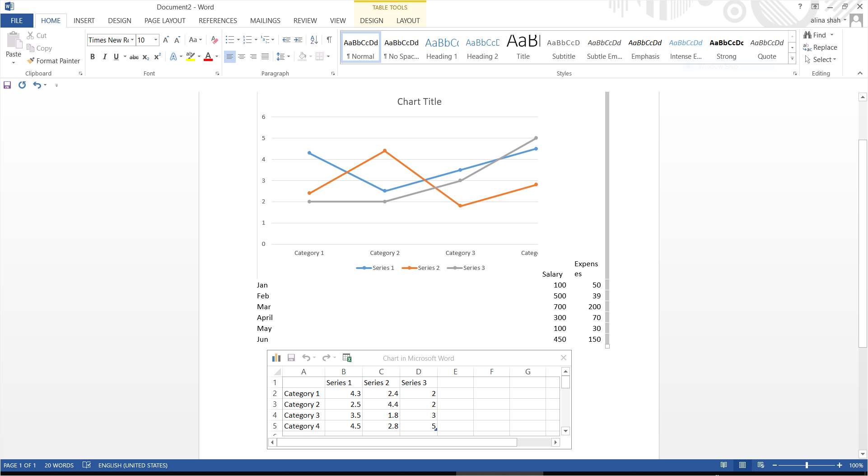Switch to Web Layout view
Viewport: 868px width, 476px height.
[x=761, y=465]
